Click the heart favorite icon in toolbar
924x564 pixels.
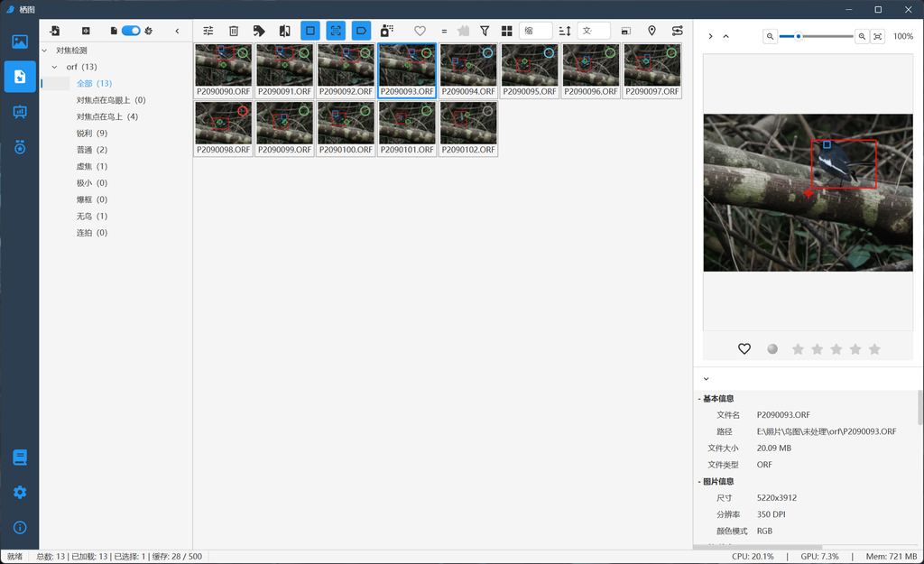[x=420, y=31]
